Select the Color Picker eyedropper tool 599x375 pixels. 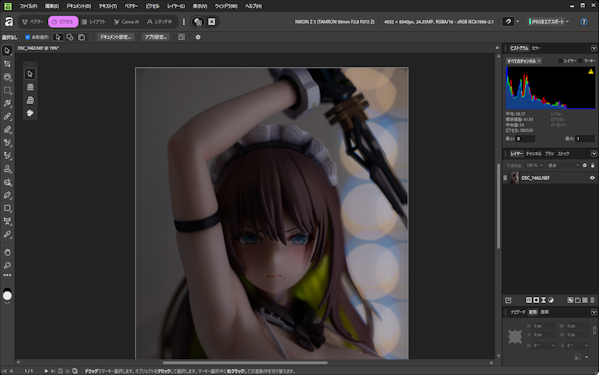(x=7, y=234)
